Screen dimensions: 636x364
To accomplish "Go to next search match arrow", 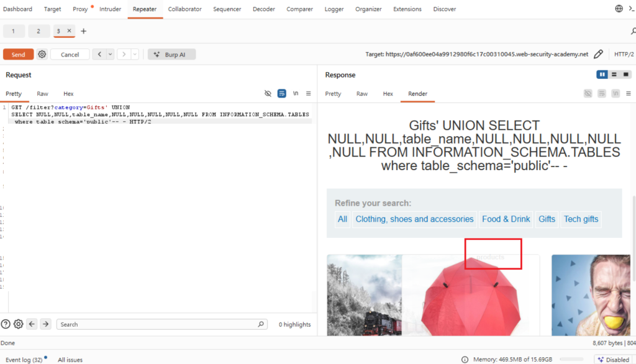I will (45, 324).
